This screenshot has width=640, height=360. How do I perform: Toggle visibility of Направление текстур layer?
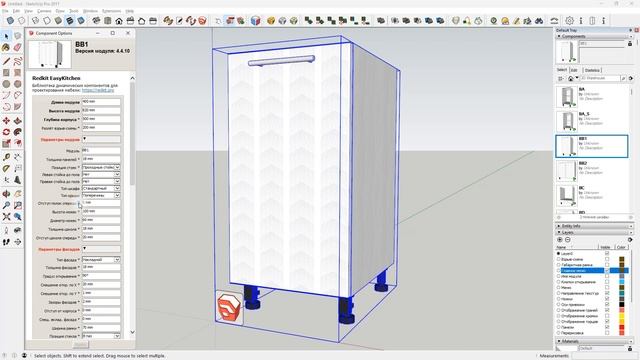[607, 293]
